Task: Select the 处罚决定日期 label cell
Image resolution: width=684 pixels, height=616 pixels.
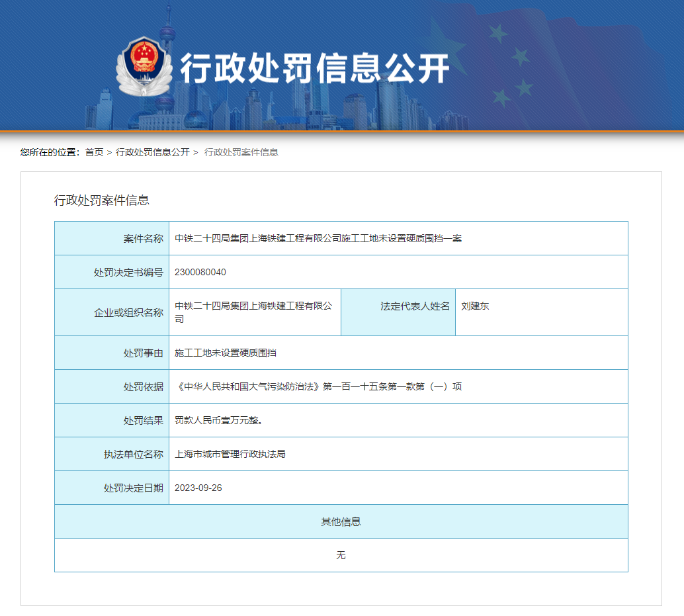Action: [112, 488]
